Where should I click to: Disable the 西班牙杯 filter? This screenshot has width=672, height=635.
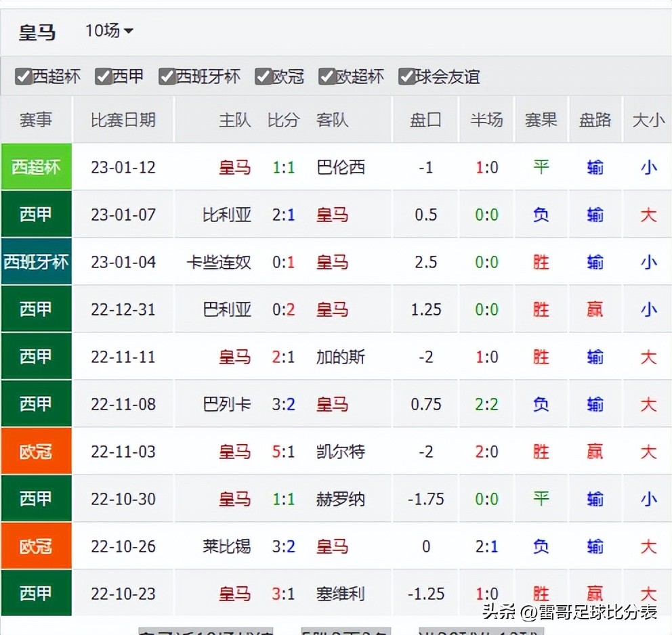point(167,76)
